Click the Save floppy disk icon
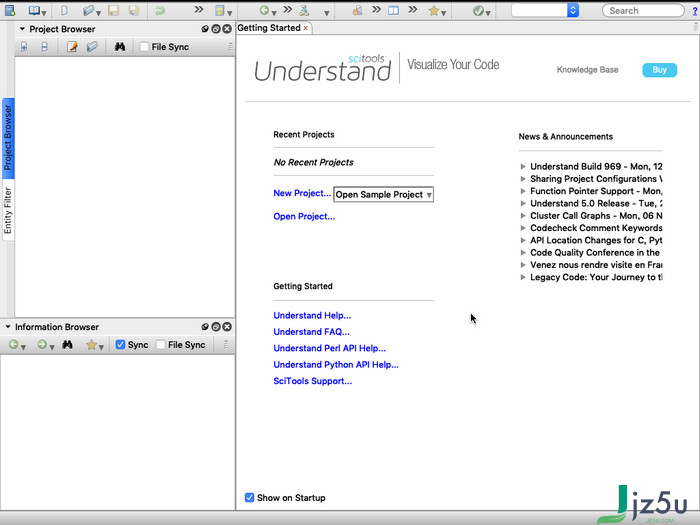The height and width of the screenshot is (525, 700). (113, 10)
